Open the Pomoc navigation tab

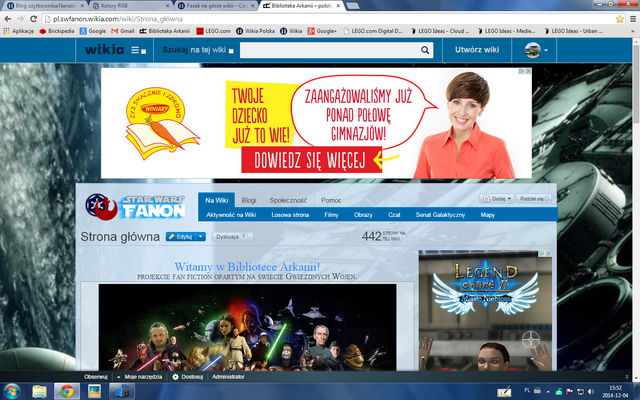(x=331, y=200)
